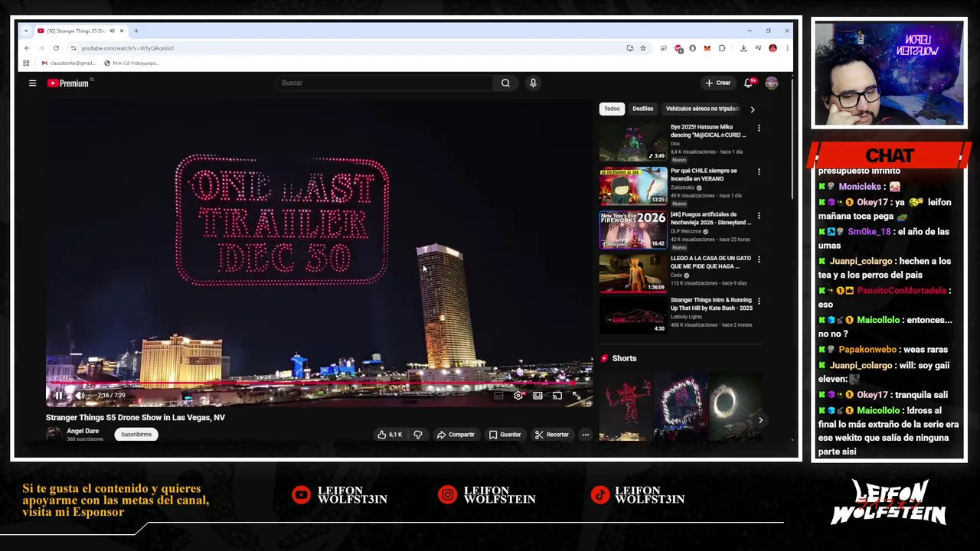This screenshot has height=551, width=980.
Task: Open Chrome tab search dropdown arrow
Action: coord(26,31)
